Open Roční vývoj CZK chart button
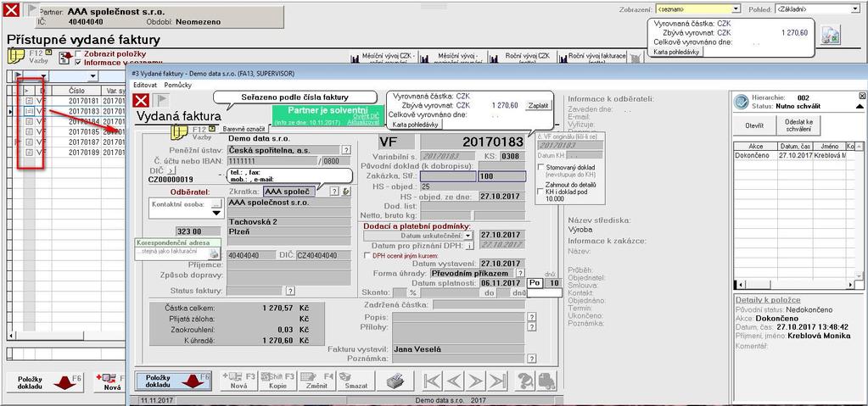Viewport: 868px width, 406px height. [x=522, y=57]
